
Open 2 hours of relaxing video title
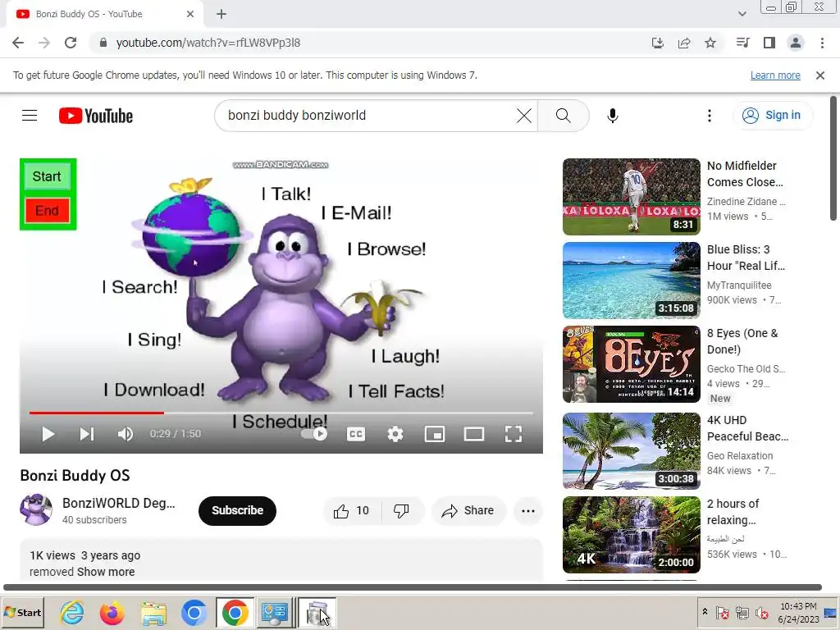coord(733,512)
